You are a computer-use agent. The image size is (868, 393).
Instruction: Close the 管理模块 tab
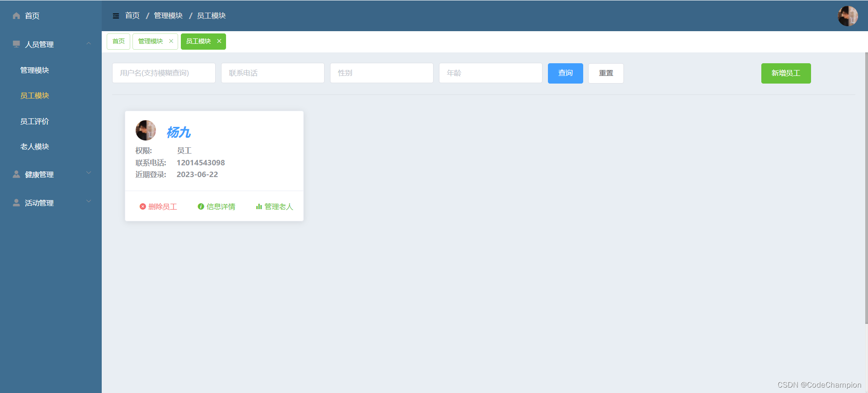pos(171,41)
